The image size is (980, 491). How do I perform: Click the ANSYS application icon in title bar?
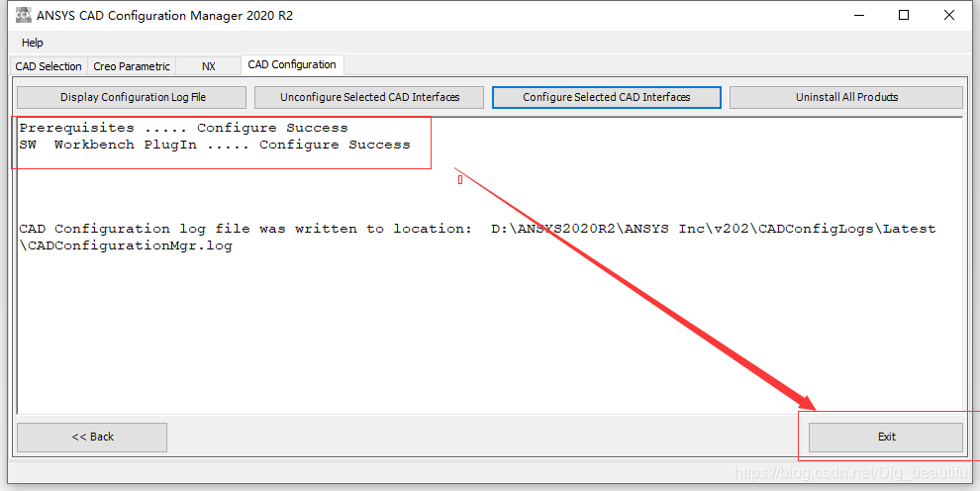click(x=22, y=15)
